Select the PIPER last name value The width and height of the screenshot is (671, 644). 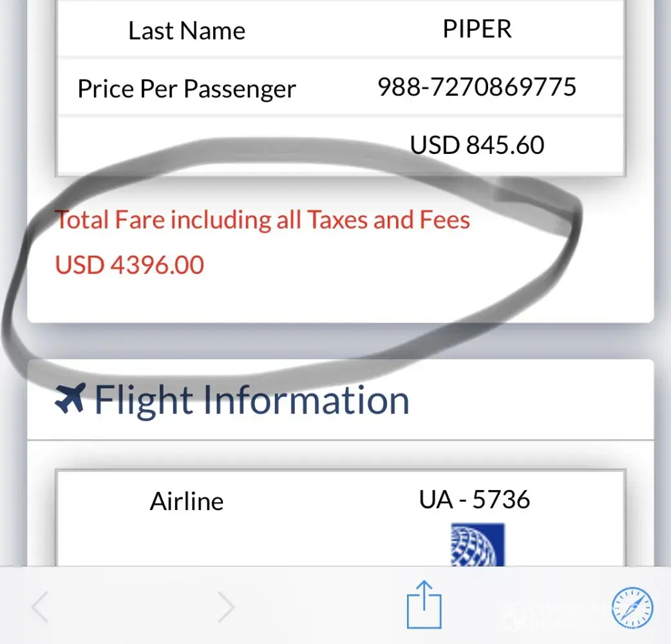(477, 30)
